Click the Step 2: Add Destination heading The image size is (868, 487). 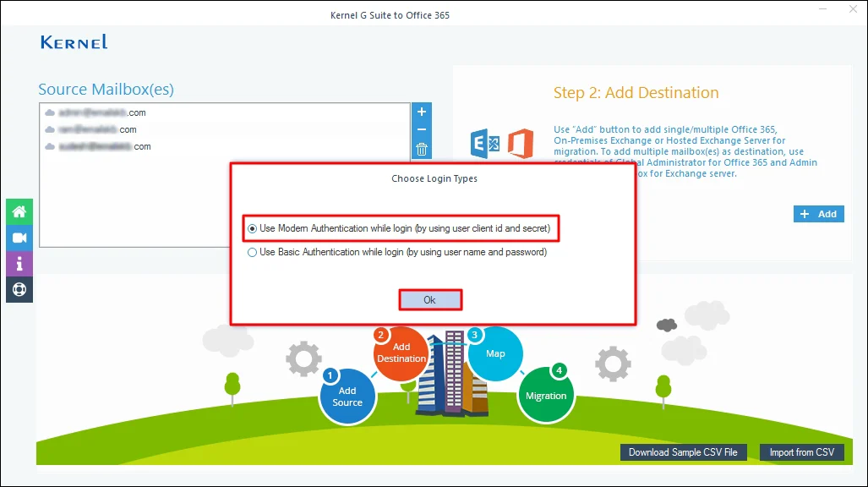636,92
